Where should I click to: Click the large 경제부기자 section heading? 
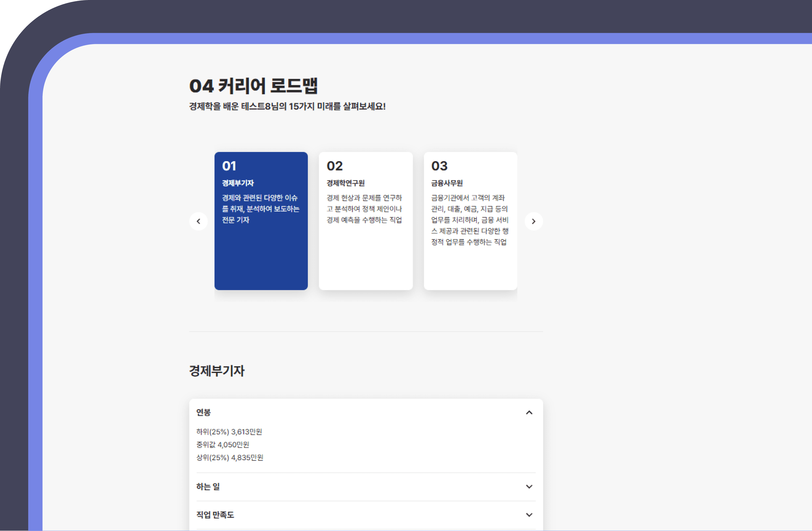pyautogui.click(x=217, y=371)
